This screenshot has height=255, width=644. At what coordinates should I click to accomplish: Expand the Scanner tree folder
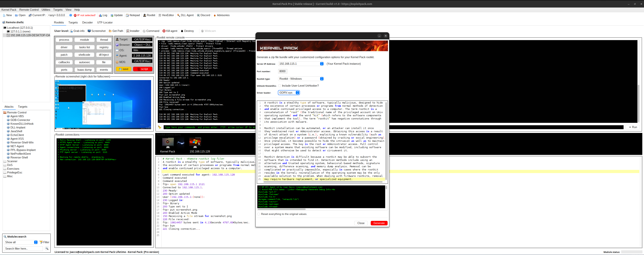(x=5, y=161)
